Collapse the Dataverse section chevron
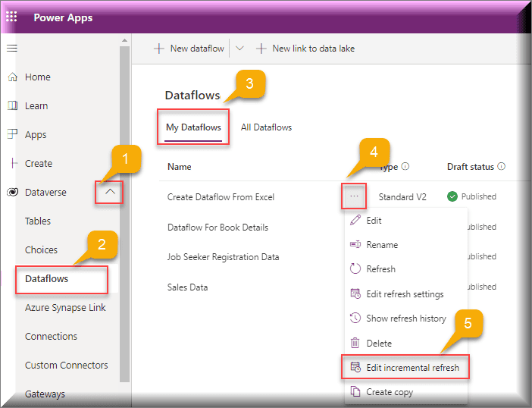532x408 pixels. pos(110,192)
